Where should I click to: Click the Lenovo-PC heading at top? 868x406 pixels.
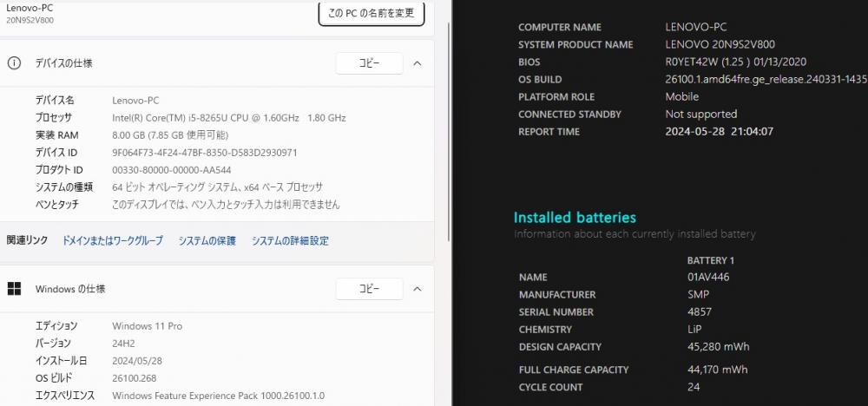(x=30, y=9)
